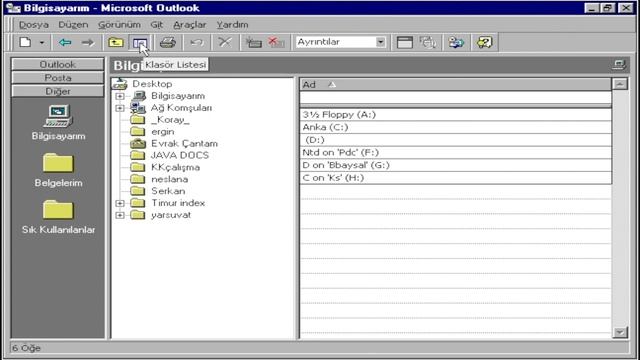Image resolution: width=640 pixels, height=360 pixels.
Task: Open the Görünüm menu
Action: click(x=119, y=25)
